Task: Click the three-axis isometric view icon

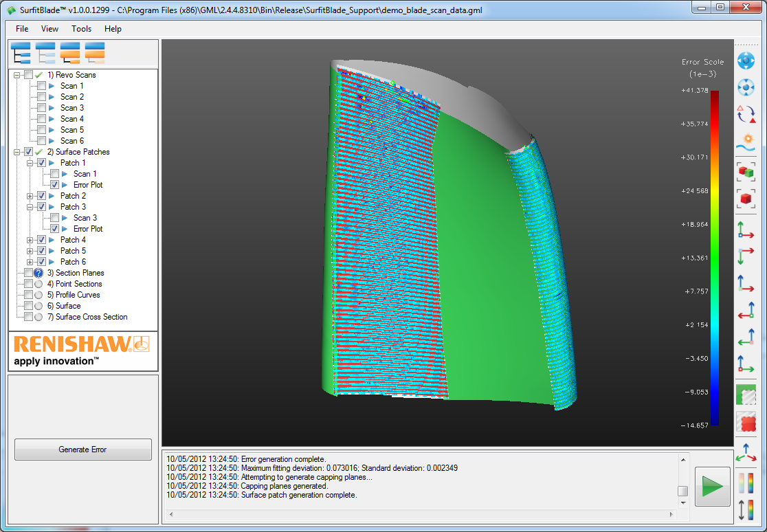Action: [746, 452]
